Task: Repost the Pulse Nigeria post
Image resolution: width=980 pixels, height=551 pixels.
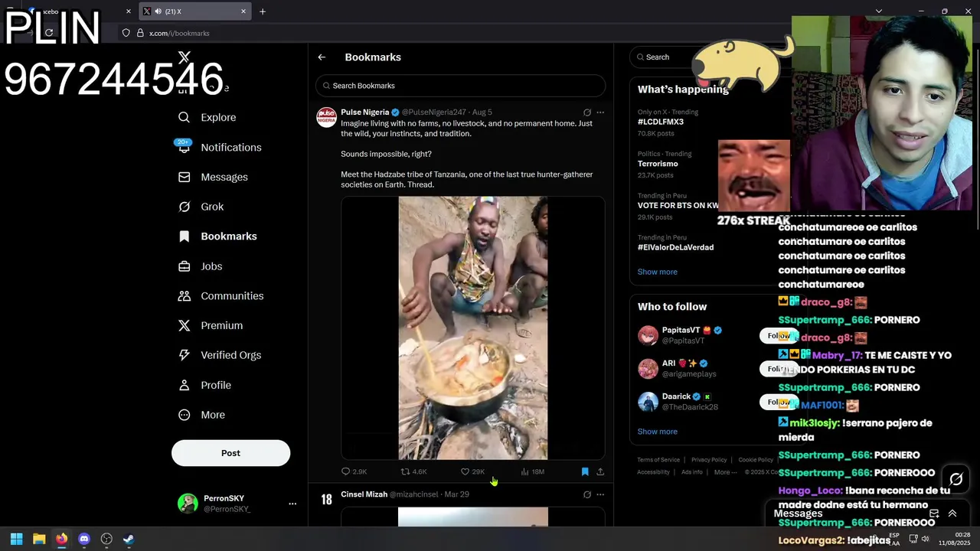Action: [414, 471]
